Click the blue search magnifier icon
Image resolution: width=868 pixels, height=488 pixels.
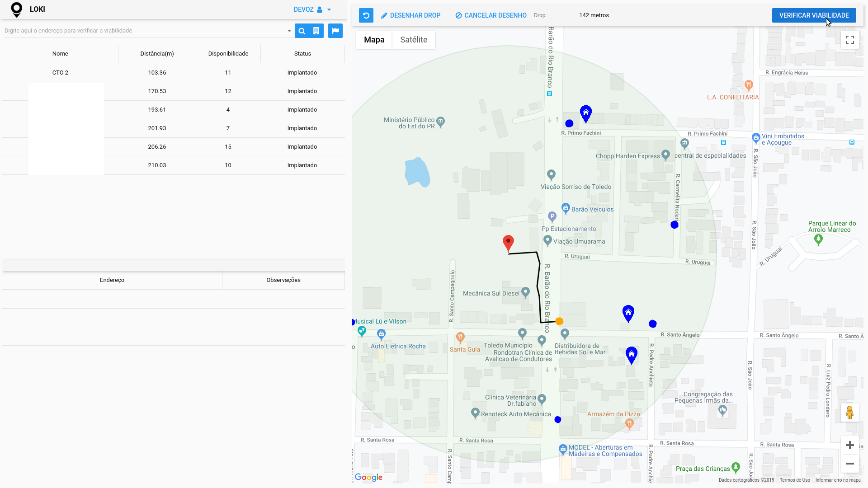(302, 31)
